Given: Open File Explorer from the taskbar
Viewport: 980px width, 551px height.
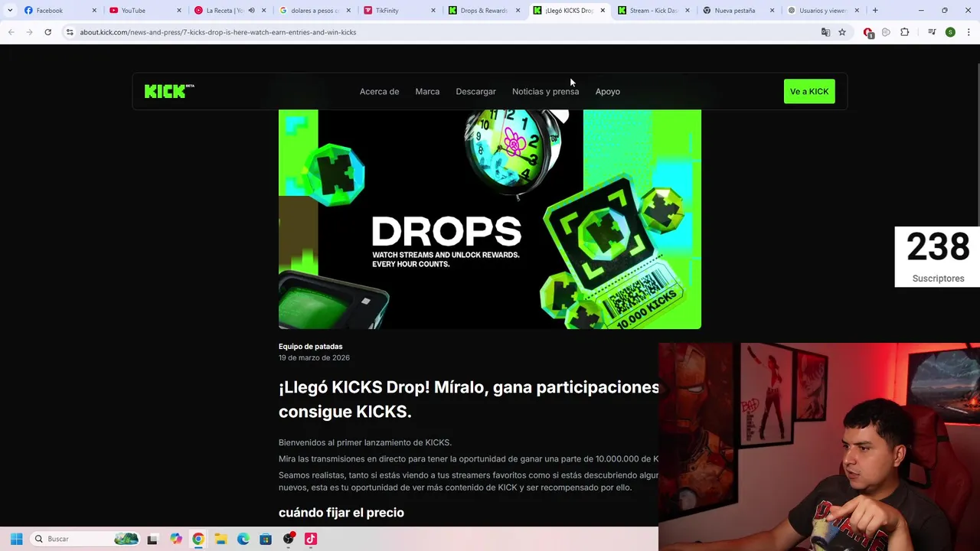Looking at the screenshot, I should tap(220, 539).
